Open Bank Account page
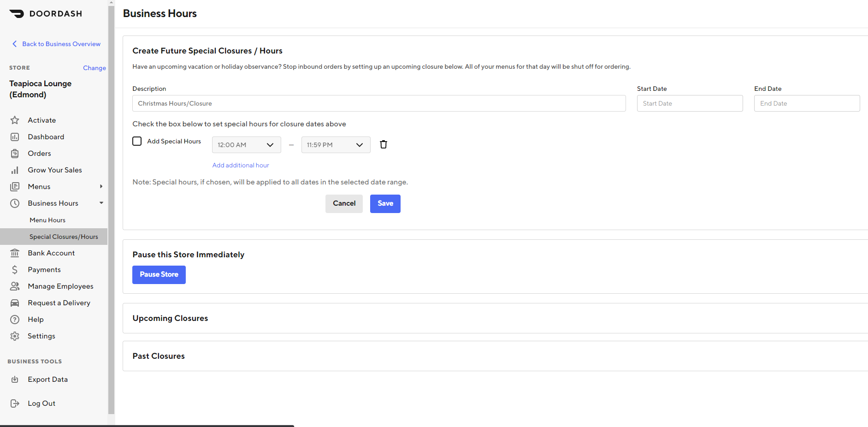The height and width of the screenshot is (427, 868). point(51,253)
